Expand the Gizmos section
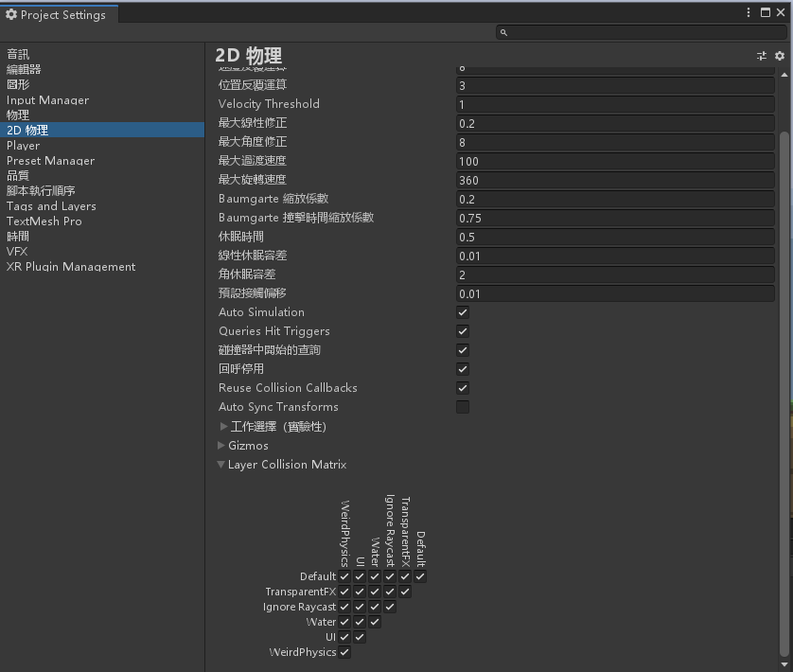The height and width of the screenshot is (672, 793). pos(221,446)
